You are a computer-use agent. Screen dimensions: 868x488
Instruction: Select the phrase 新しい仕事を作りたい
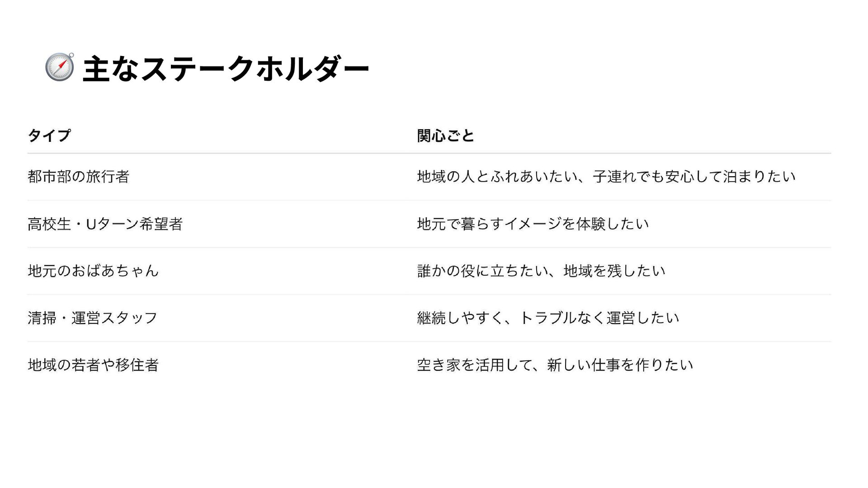tap(620, 365)
